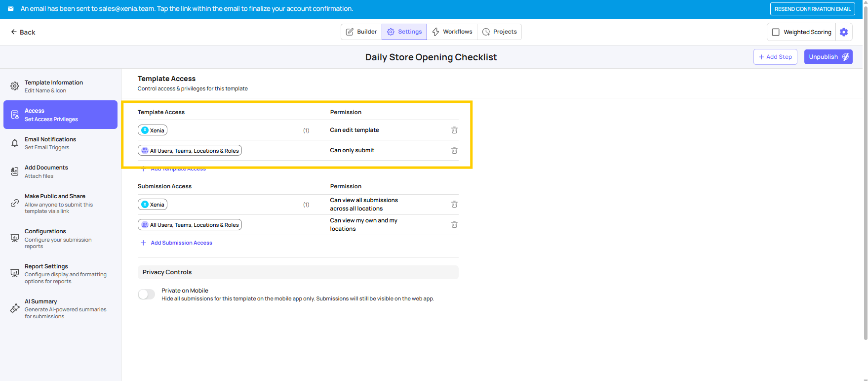Toggle Private on Mobile switch
The image size is (868, 381).
[x=146, y=295]
